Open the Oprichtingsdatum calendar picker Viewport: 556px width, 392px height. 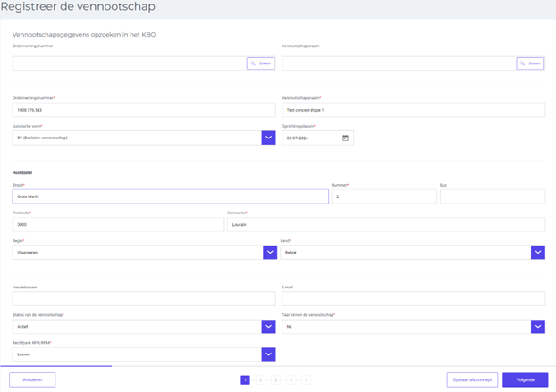click(x=345, y=138)
